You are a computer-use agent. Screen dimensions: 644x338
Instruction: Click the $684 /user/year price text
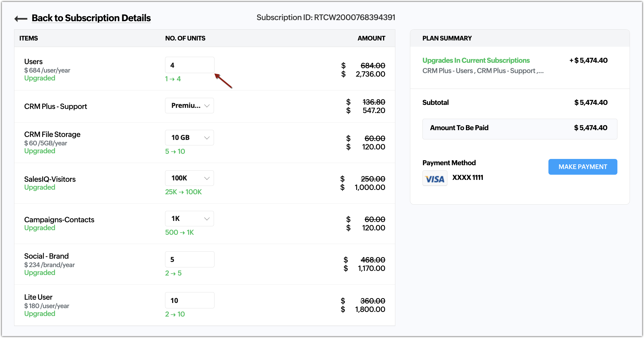(x=47, y=70)
